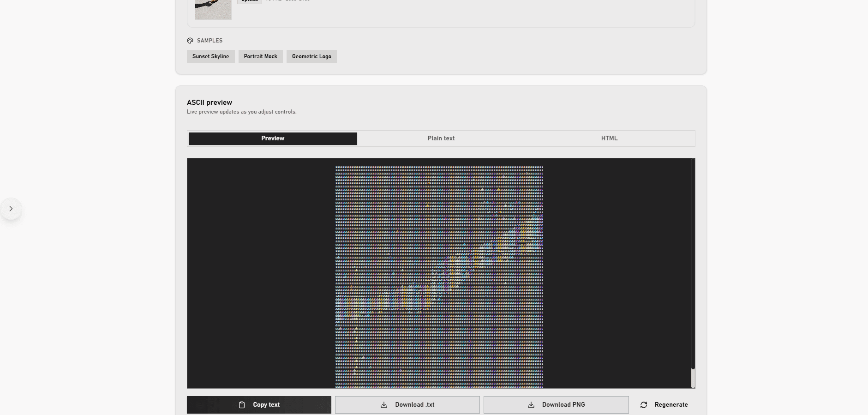Expand the collapsed sidebar with the chevron

pos(11,209)
